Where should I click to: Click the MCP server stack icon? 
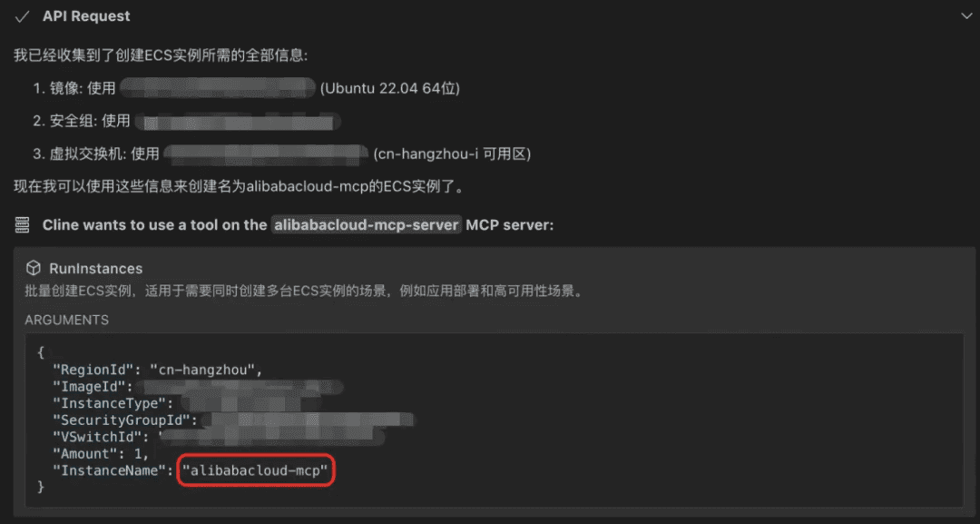coord(22,225)
